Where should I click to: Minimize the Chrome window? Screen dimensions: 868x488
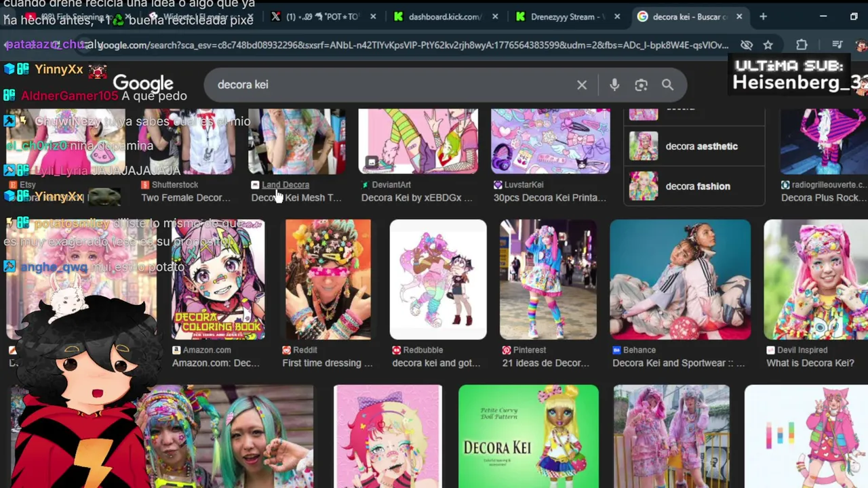click(x=823, y=16)
